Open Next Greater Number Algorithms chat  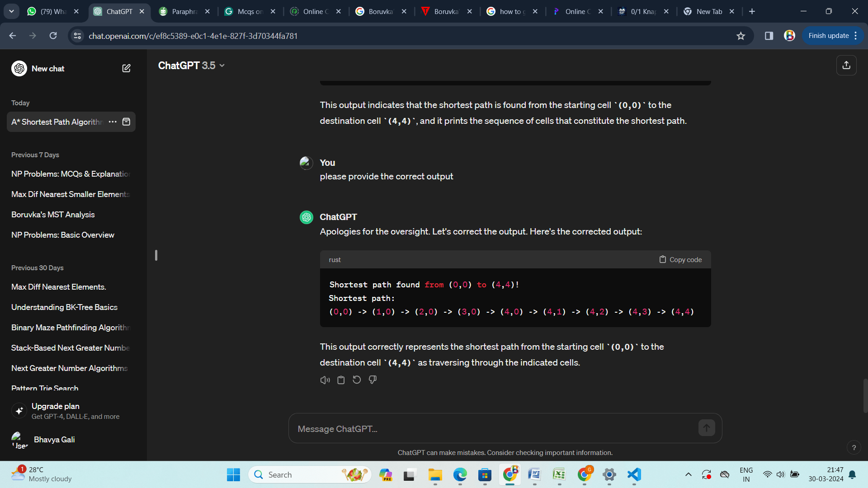coord(71,368)
